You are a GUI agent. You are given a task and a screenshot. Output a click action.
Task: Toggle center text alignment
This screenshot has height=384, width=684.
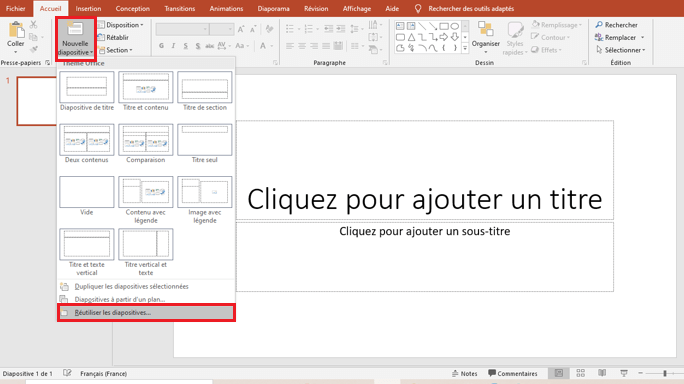pos(302,46)
